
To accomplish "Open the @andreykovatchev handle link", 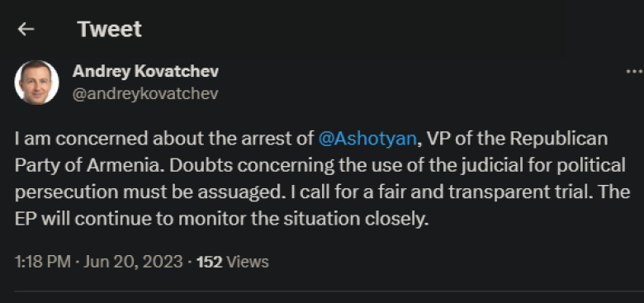I will click(x=145, y=93).
